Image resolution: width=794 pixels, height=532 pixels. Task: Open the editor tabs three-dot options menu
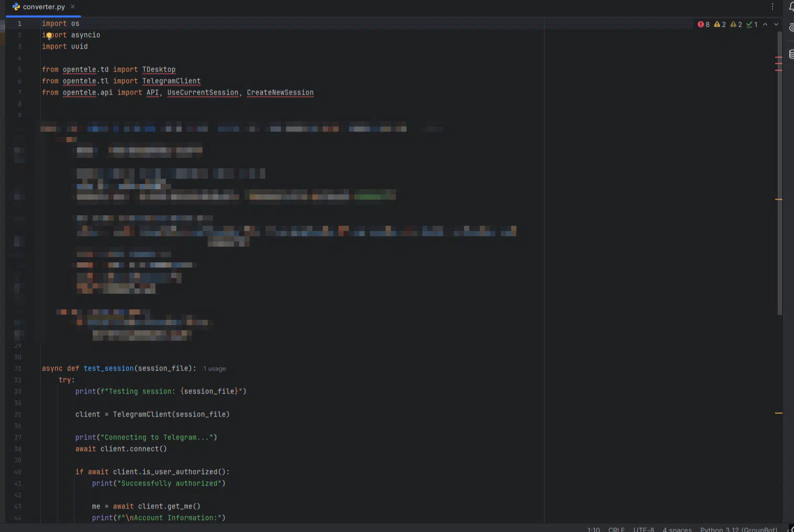point(773,7)
